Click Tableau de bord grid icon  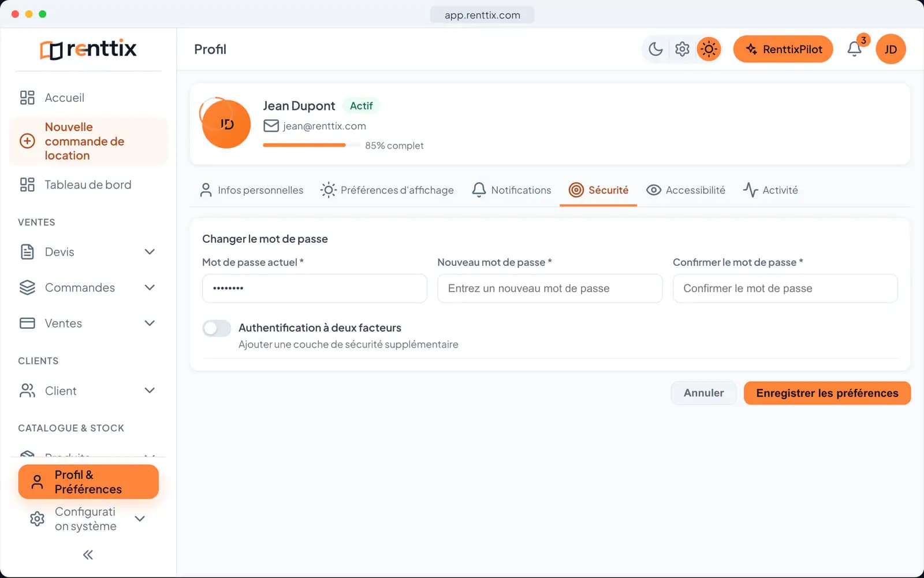tap(27, 184)
